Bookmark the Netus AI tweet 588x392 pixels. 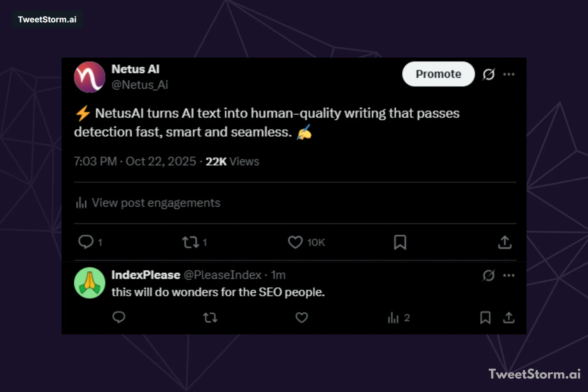click(400, 242)
